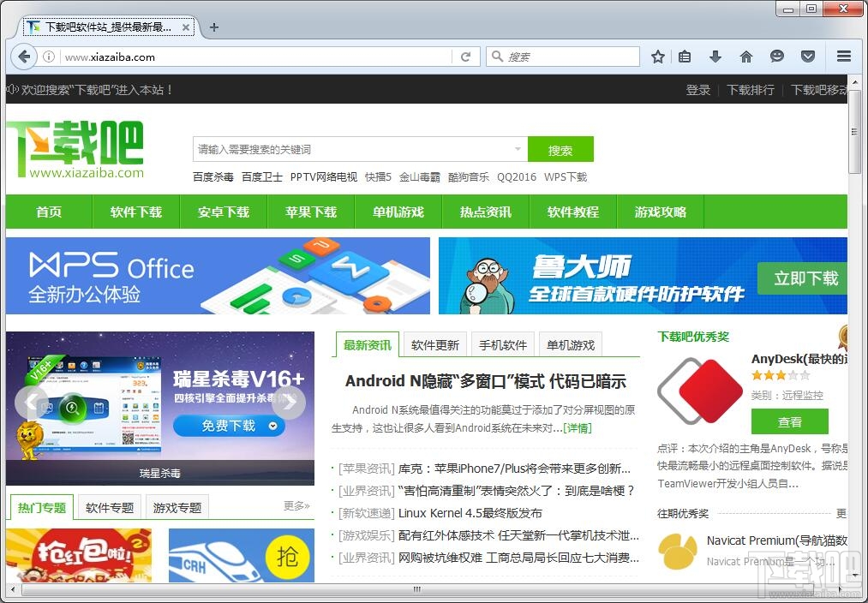This screenshot has width=868, height=603.
Task: Open the 软件下载 navigation item
Action: (136, 212)
